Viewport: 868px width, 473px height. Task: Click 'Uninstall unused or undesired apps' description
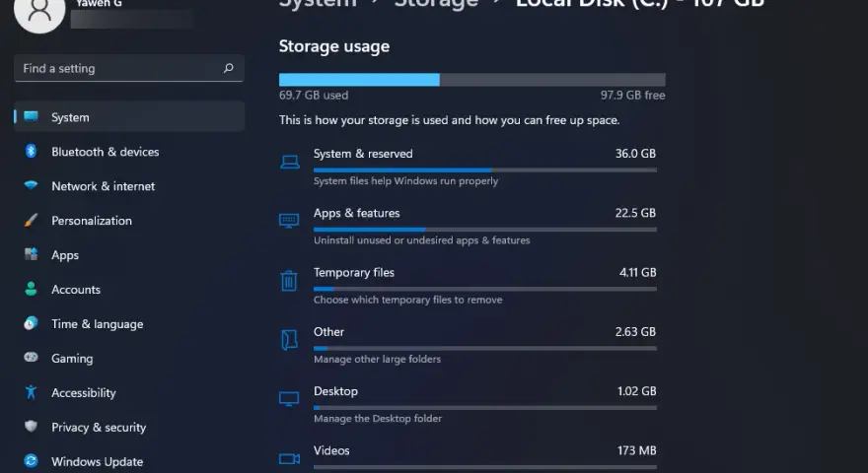[x=422, y=240]
